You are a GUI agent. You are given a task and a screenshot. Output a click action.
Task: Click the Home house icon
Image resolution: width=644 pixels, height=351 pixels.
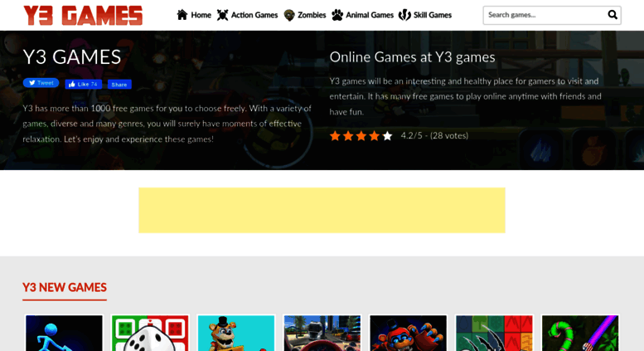click(x=182, y=15)
